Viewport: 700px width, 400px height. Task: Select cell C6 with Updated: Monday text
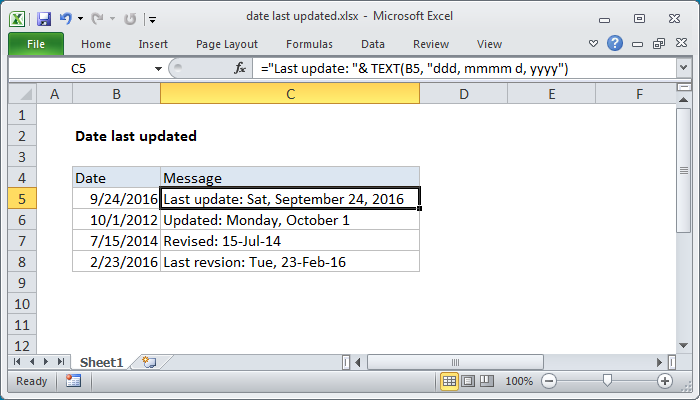(x=290, y=220)
